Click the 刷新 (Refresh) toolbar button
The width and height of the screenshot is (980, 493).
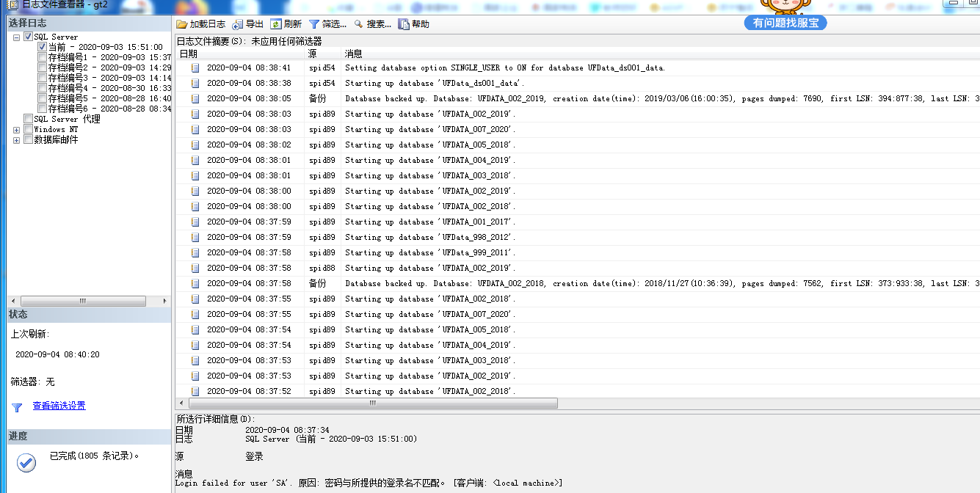click(286, 24)
